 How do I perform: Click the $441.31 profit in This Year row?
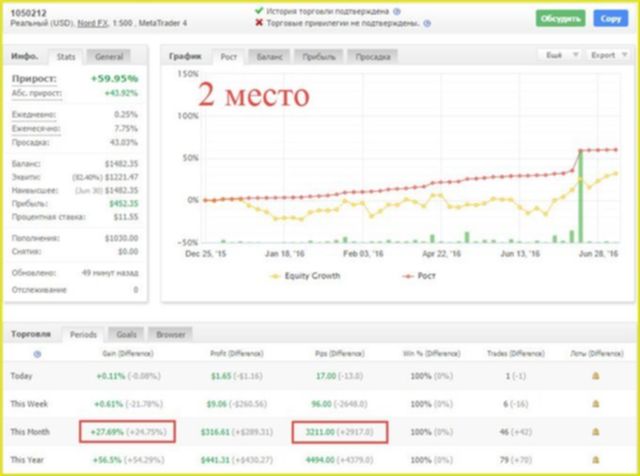pos(215,460)
